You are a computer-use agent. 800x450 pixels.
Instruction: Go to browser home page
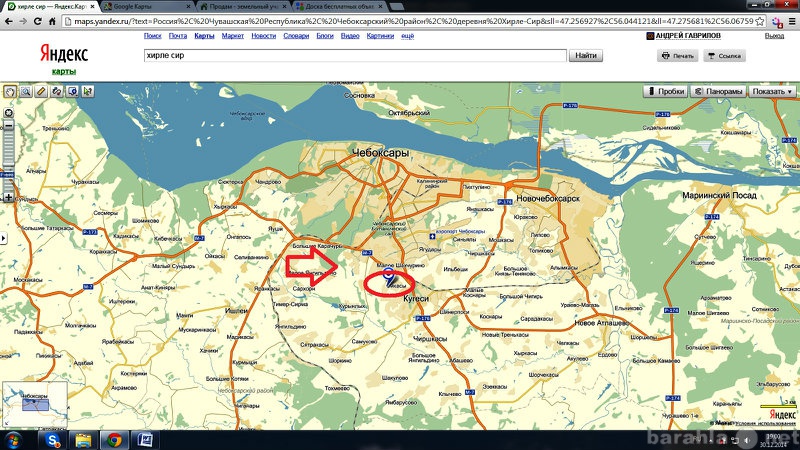click(52, 21)
